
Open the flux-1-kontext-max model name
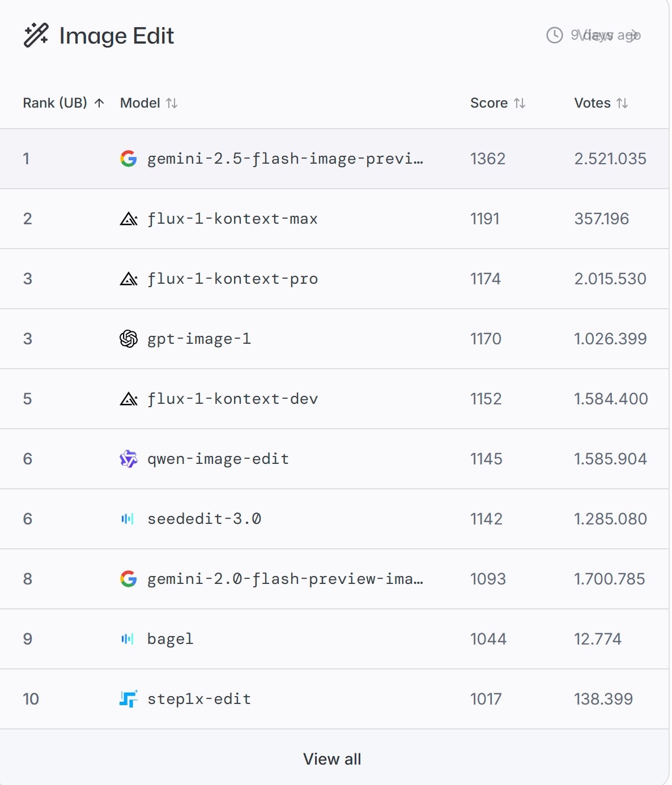pos(232,219)
